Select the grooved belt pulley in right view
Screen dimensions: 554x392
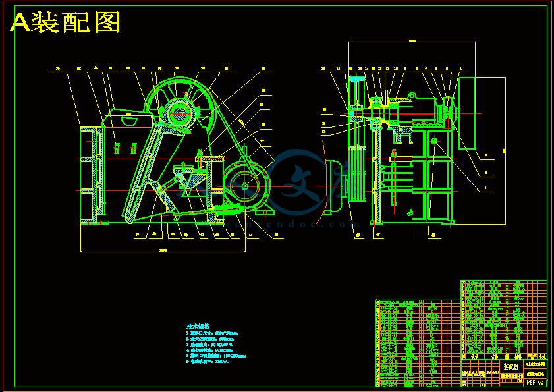click(357, 174)
